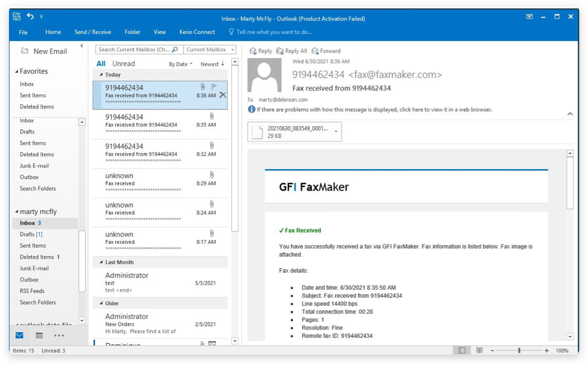This screenshot has width=588, height=366.
Task: Click the search magnifier icon
Action: coord(174,49)
